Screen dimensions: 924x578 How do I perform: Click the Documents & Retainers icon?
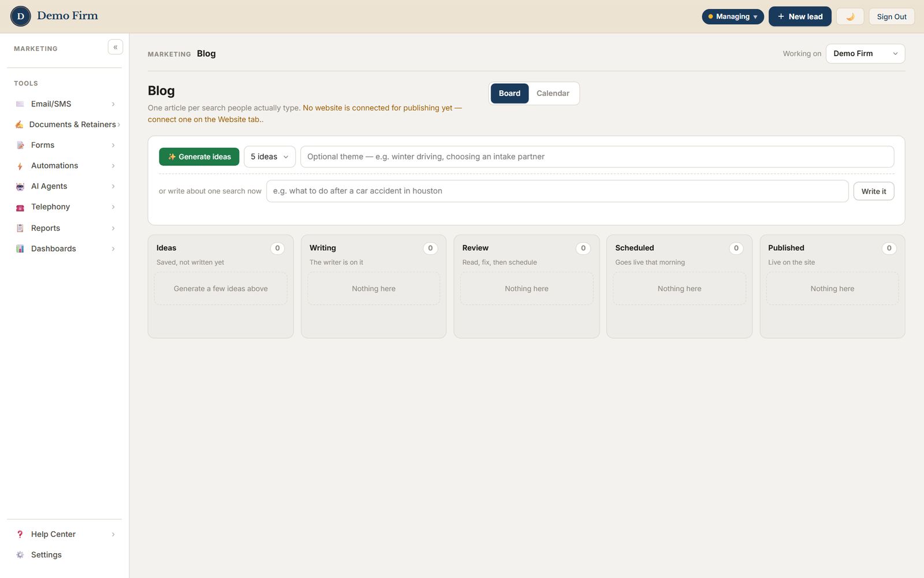(x=20, y=124)
